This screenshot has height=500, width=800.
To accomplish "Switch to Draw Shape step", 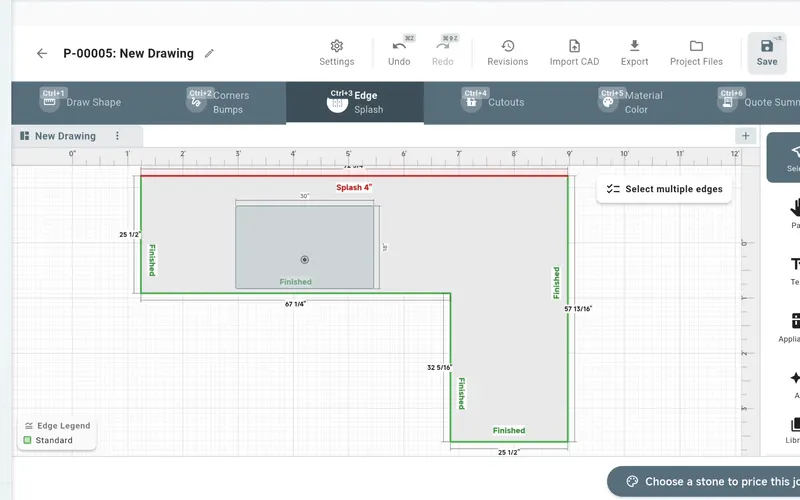I will 80,102.
